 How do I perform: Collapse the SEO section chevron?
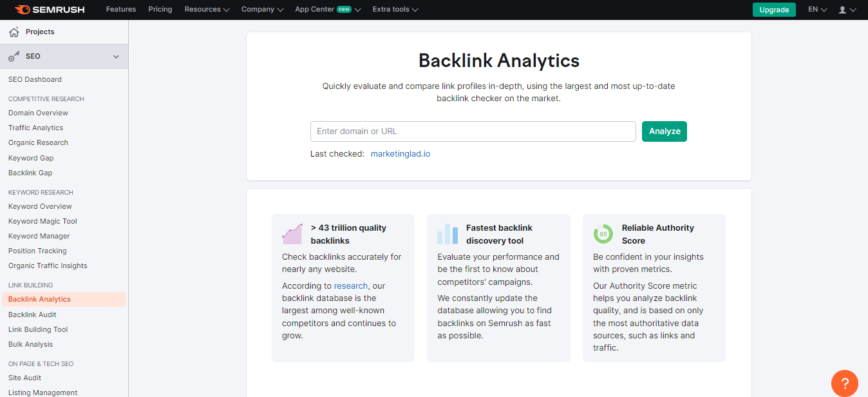tap(117, 57)
